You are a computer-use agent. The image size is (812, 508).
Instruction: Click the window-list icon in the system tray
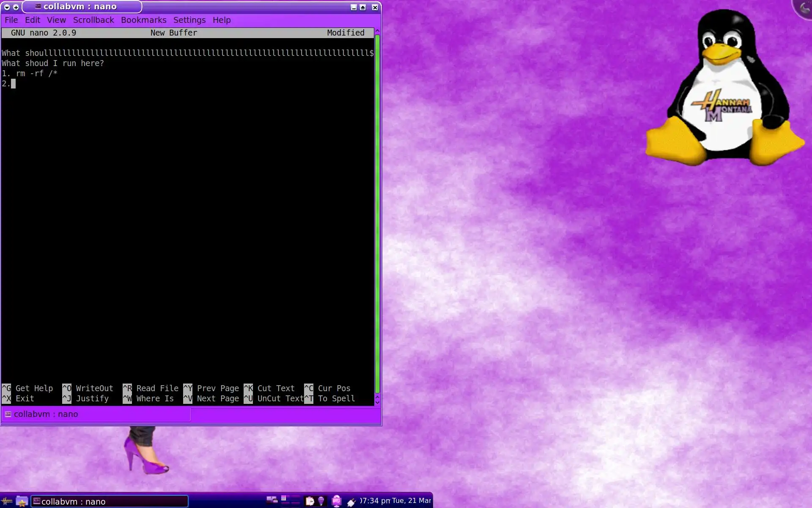pos(272,500)
